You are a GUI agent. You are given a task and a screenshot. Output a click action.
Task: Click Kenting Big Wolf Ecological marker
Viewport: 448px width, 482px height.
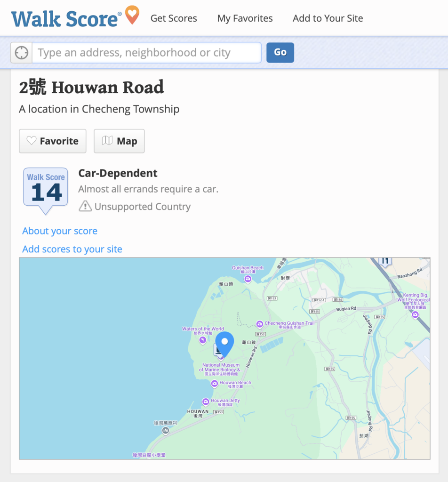(415, 315)
